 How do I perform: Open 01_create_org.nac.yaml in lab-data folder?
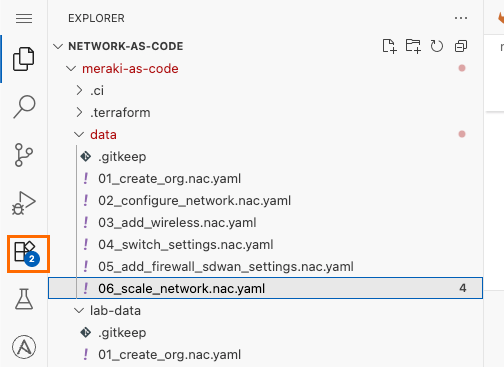pyautogui.click(x=265, y=355)
